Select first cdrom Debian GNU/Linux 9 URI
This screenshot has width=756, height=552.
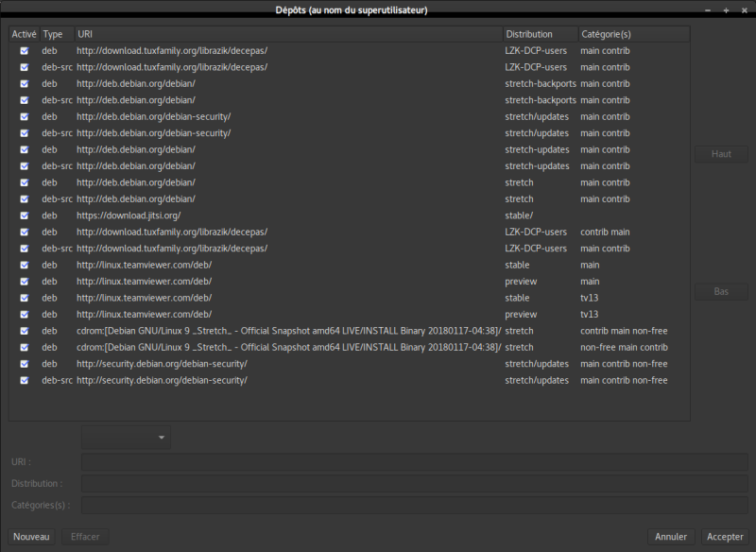click(x=289, y=331)
